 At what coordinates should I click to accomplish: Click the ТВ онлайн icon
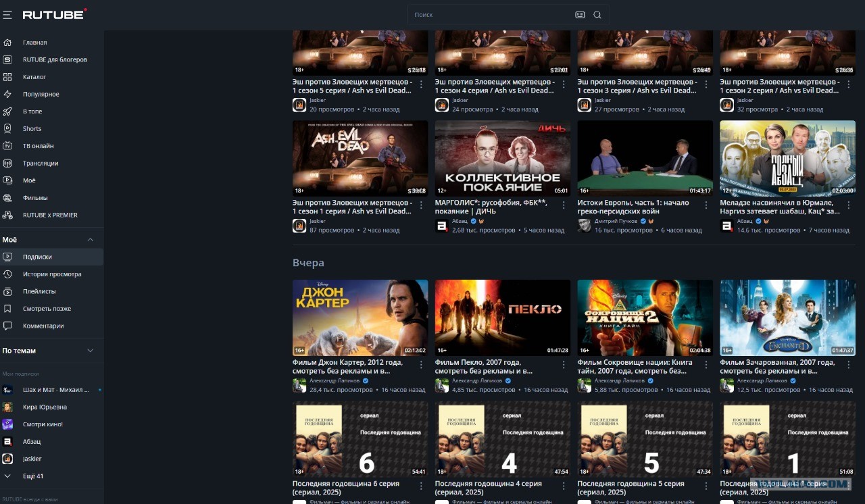coord(7,146)
